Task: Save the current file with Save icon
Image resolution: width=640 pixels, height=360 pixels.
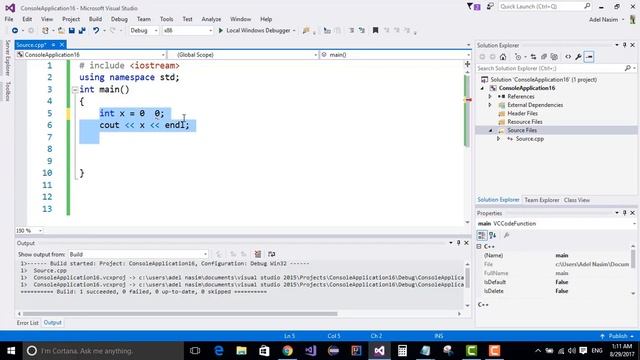Action: click(71, 30)
